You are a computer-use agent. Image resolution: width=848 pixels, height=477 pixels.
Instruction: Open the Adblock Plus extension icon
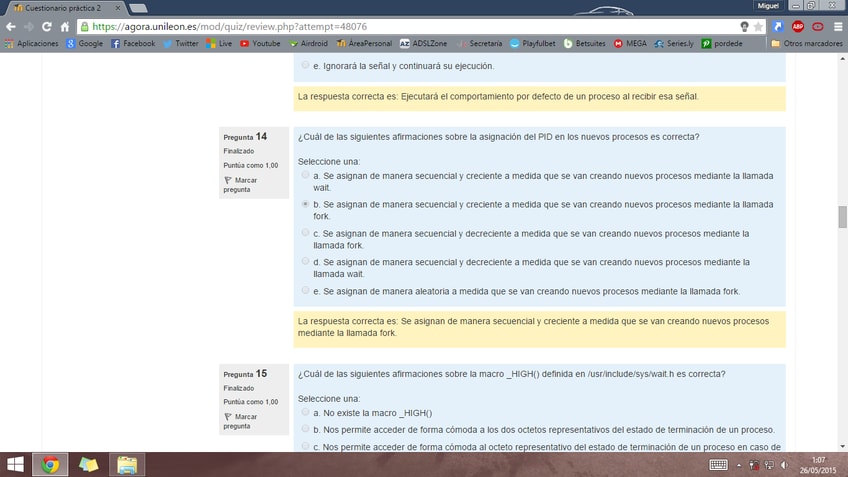point(798,27)
